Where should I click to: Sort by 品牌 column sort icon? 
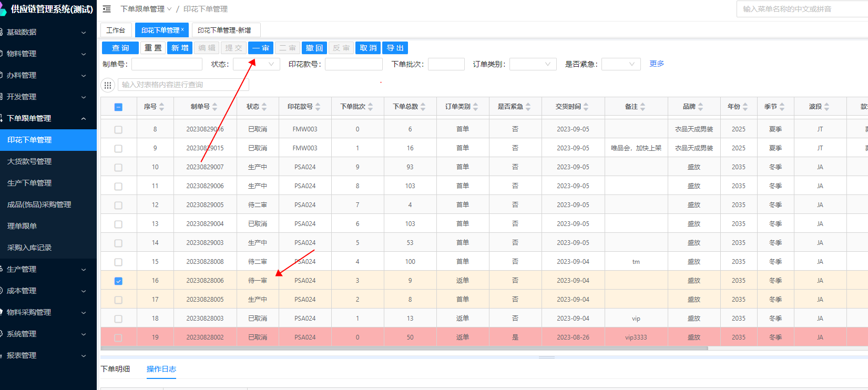[x=700, y=107]
